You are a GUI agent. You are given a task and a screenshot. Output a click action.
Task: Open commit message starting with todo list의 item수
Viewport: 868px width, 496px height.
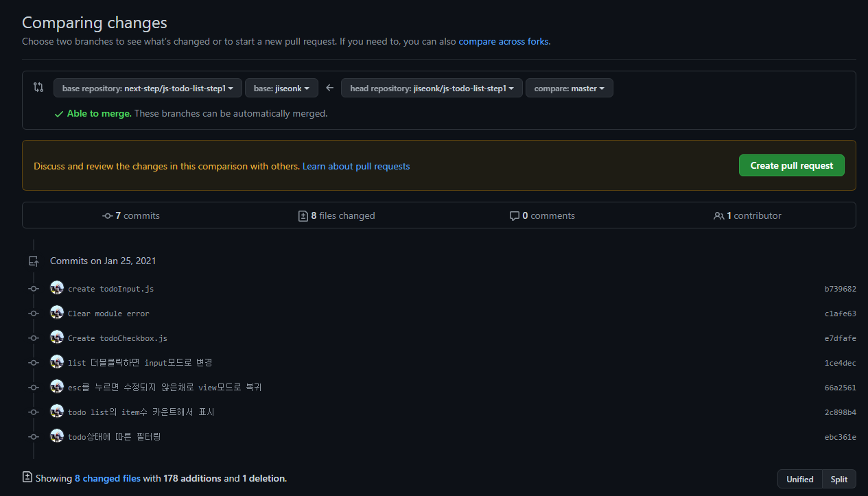click(x=141, y=412)
